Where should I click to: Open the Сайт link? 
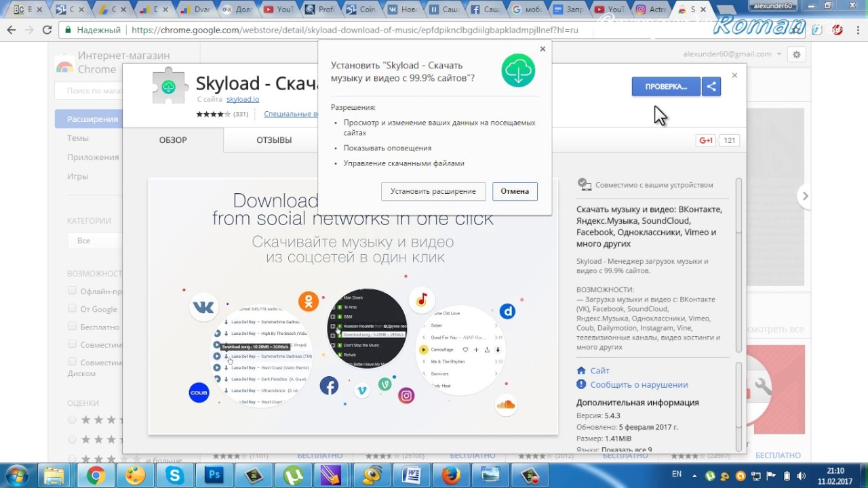click(x=599, y=371)
